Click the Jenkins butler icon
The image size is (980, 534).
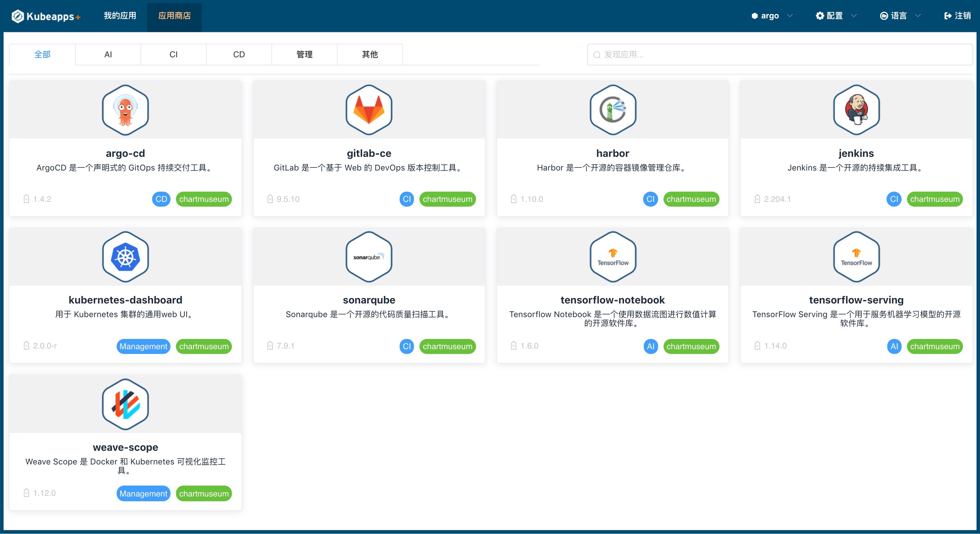(x=856, y=109)
